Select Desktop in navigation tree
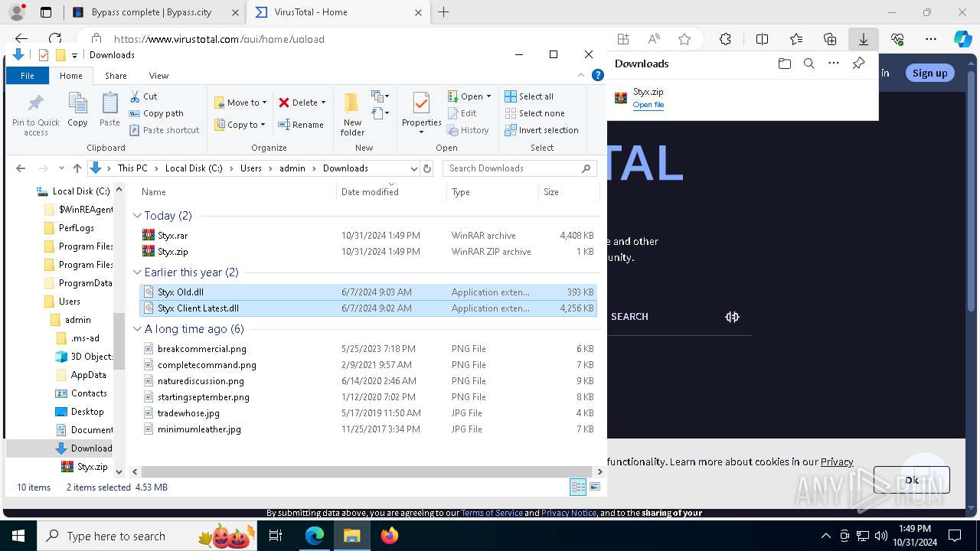 click(x=87, y=412)
